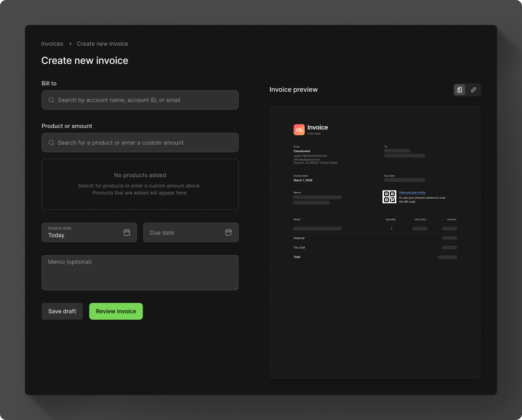Select the document preview icon above the invoice preview
The width and height of the screenshot is (522, 420).
[x=459, y=89]
